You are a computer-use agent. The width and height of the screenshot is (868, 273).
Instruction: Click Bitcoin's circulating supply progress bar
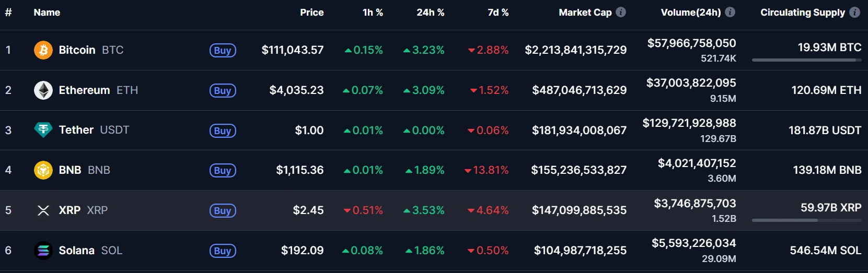[806, 60]
